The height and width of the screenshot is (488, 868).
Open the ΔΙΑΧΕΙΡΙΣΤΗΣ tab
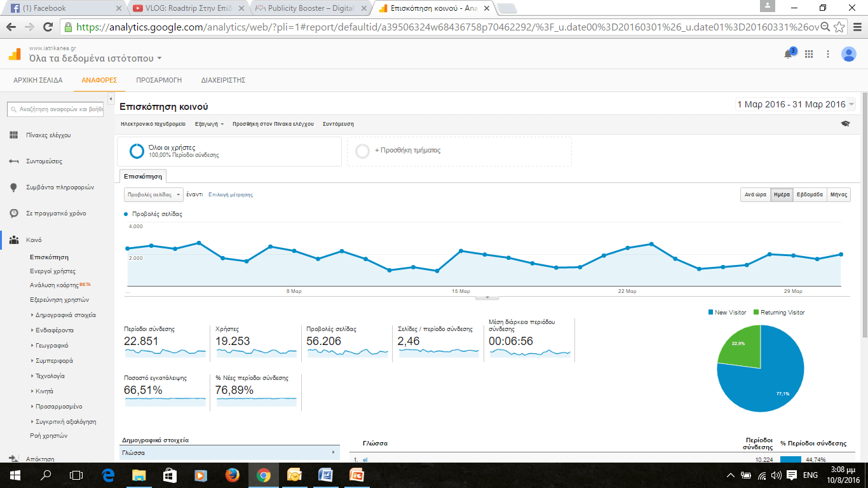223,80
